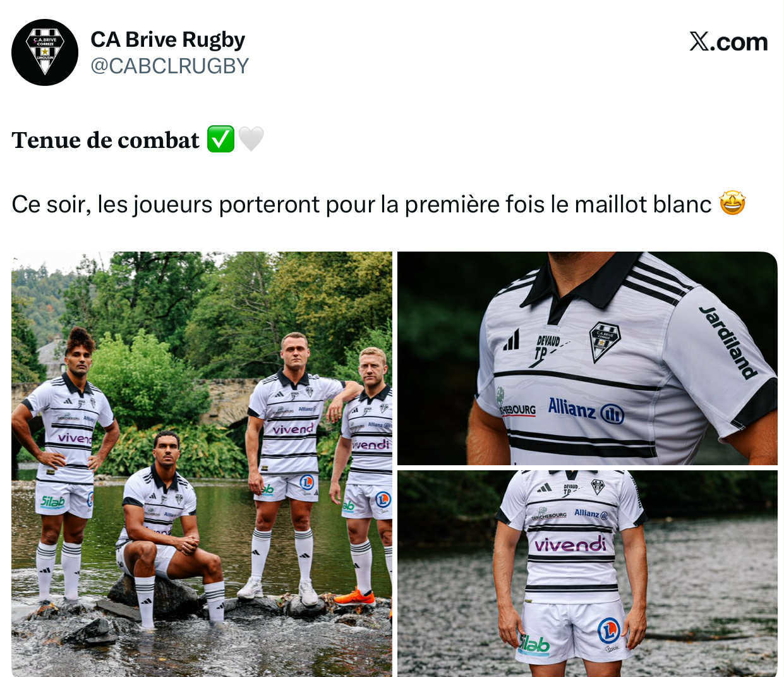Screen dimensions: 784x677
Task: Open the jersey and shorts photo
Action: (x=587, y=573)
